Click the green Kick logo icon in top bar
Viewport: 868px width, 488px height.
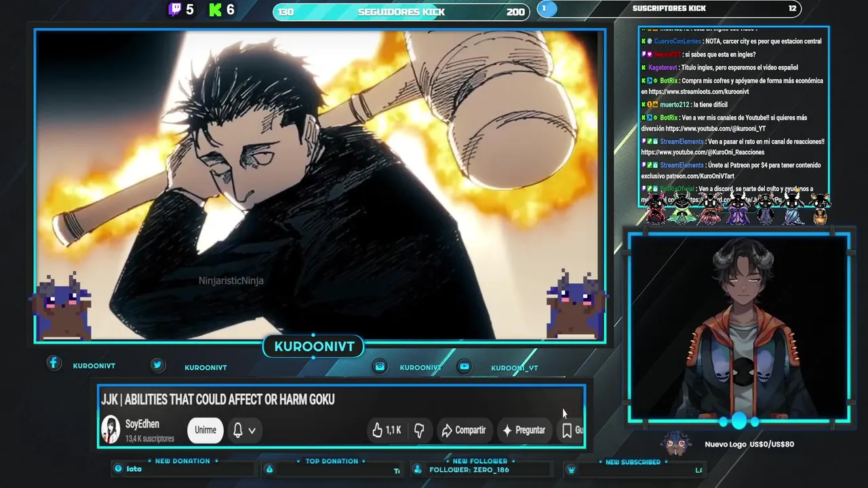click(216, 9)
